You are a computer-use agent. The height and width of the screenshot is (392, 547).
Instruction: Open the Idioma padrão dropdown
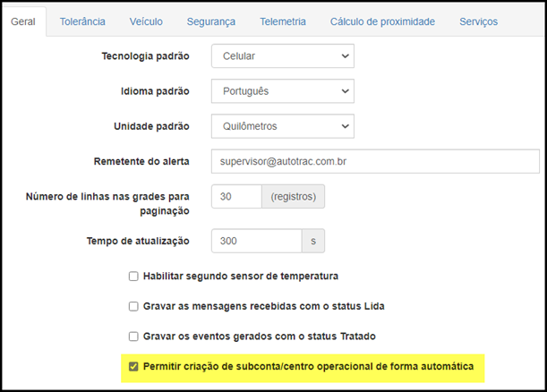point(283,91)
